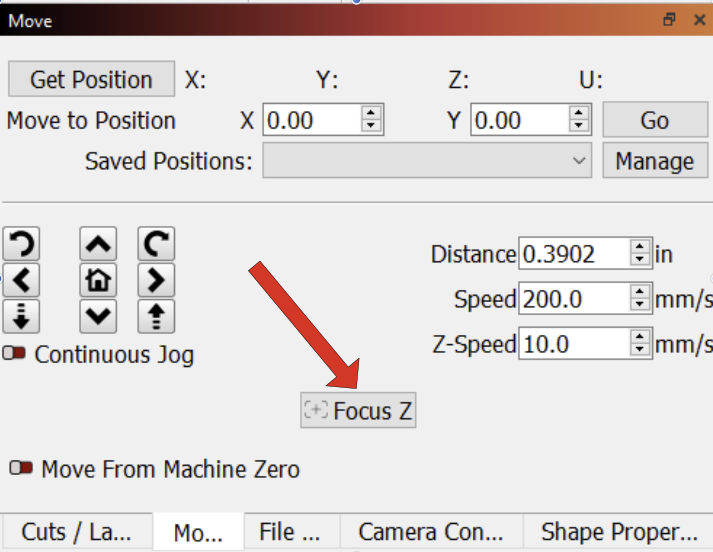This screenshot has width=713, height=552.
Task: Click the jog left arrow icon
Action: [22, 279]
